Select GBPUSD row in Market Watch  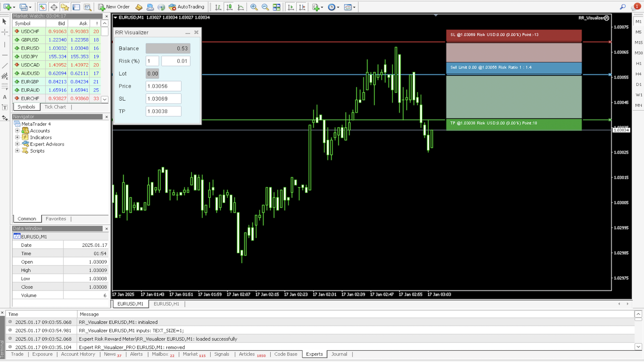click(57, 40)
